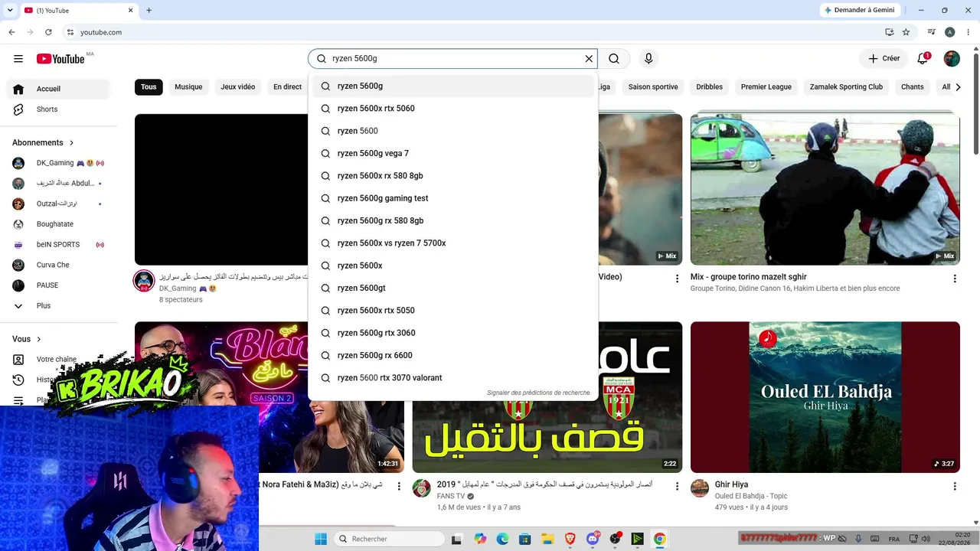Open the Chrome tab search dropdown
This screenshot has height=551, width=980.
pos(9,10)
